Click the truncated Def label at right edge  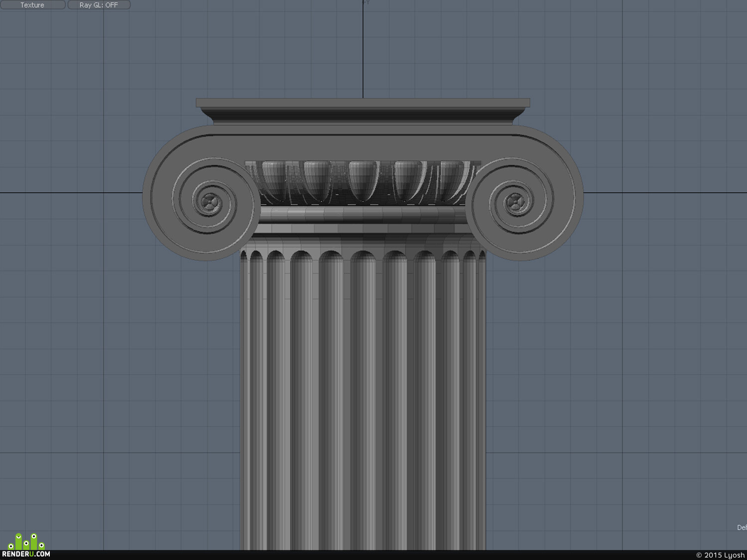[x=742, y=528]
